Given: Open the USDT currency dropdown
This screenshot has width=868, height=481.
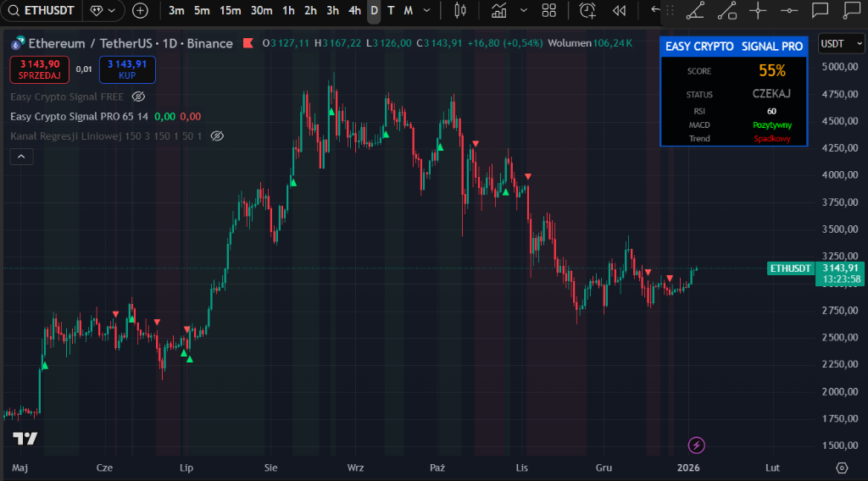Looking at the screenshot, I should 841,44.
